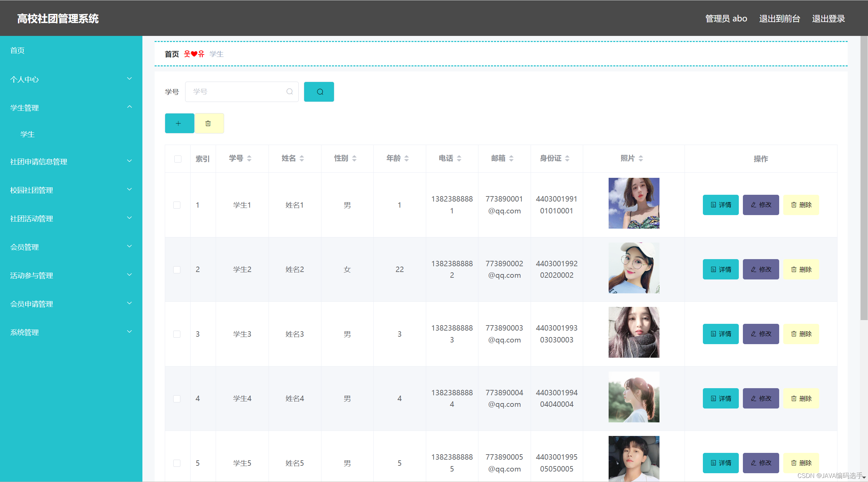
Task: Tick the select-all checkbox in table header
Action: point(178,159)
